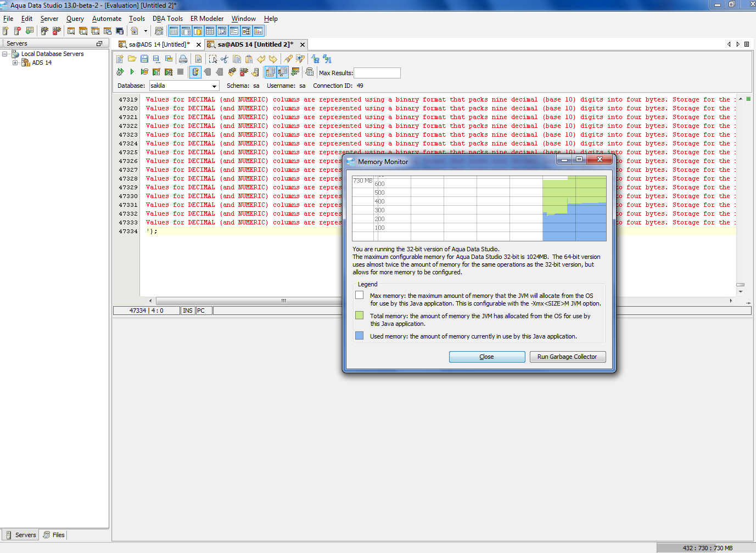Click the memory usage status in status bar
Image resolution: width=756 pixels, height=553 pixels.
pyautogui.click(x=707, y=548)
